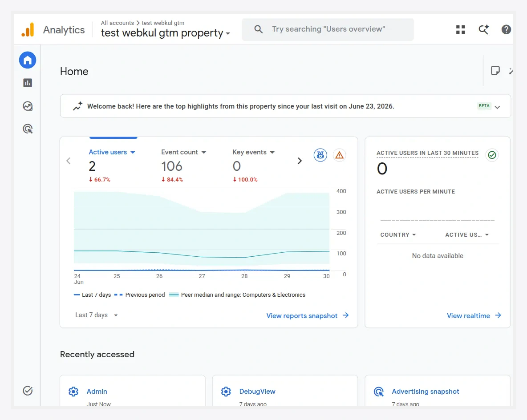The height and width of the screenshot is (420, 527).
Task: Click the All accounts breadcrumb
Action: (x=118, y=23)
